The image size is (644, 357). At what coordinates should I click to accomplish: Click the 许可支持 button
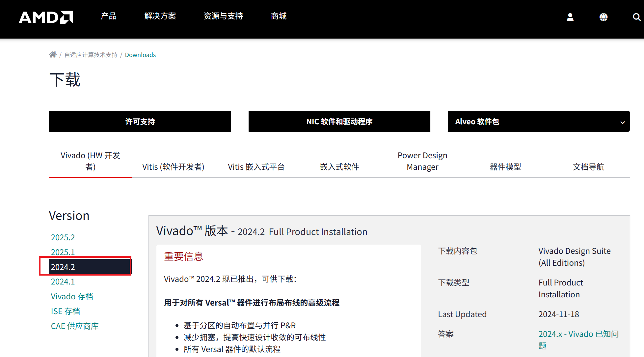pos(140,122)
